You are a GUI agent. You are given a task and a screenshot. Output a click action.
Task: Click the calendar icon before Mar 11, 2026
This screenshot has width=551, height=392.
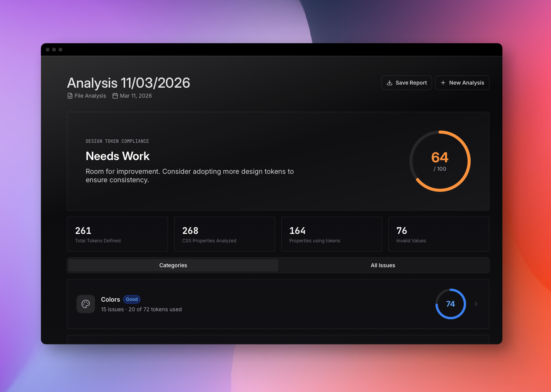point(115,96)
